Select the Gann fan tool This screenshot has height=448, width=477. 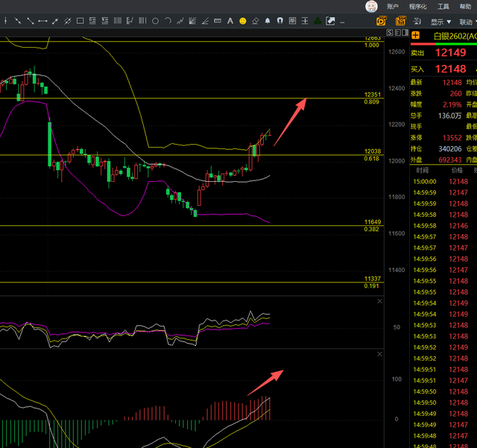(x=192, y=21)
